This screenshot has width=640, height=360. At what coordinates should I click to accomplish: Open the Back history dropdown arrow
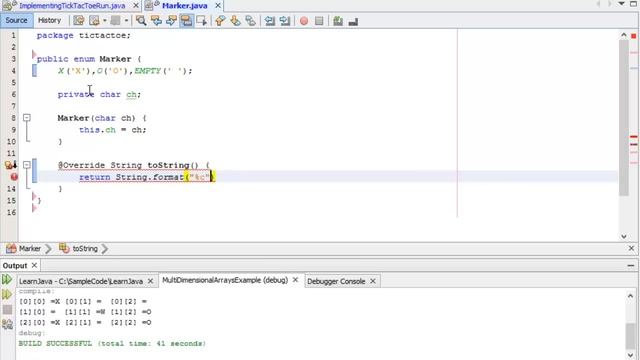click(x=104, y=21)
